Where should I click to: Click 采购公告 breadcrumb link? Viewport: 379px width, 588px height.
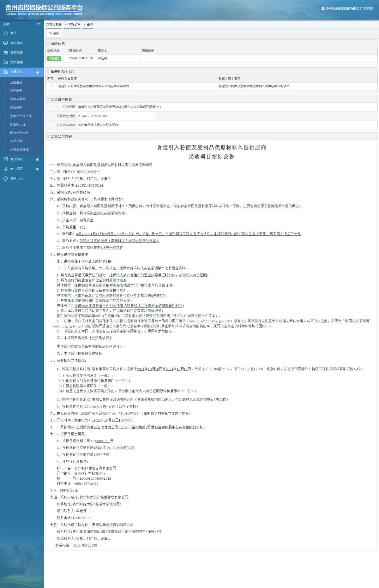click(74, 24)
